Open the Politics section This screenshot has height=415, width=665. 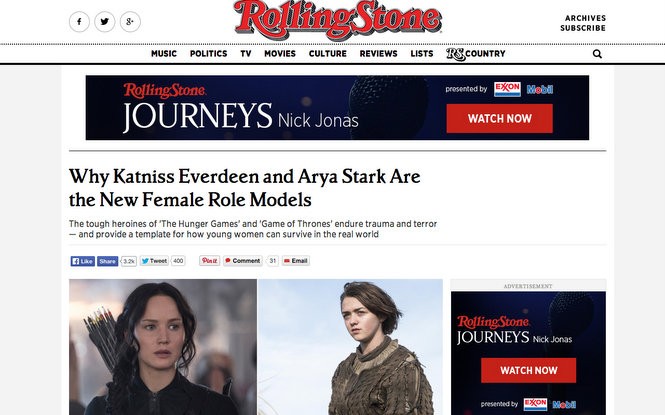208,54
